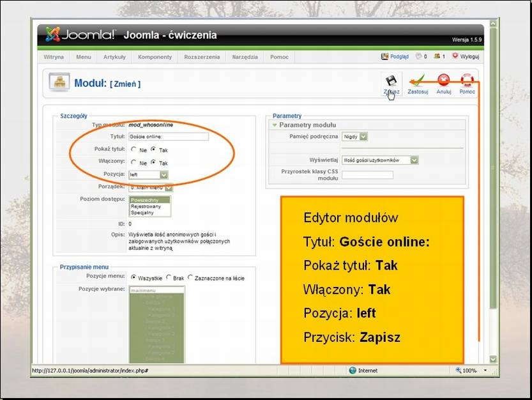The height and width of the screenshot is (400, 532).
Task: Click the logged-in users icon showing 1
Action: point(437,56)
